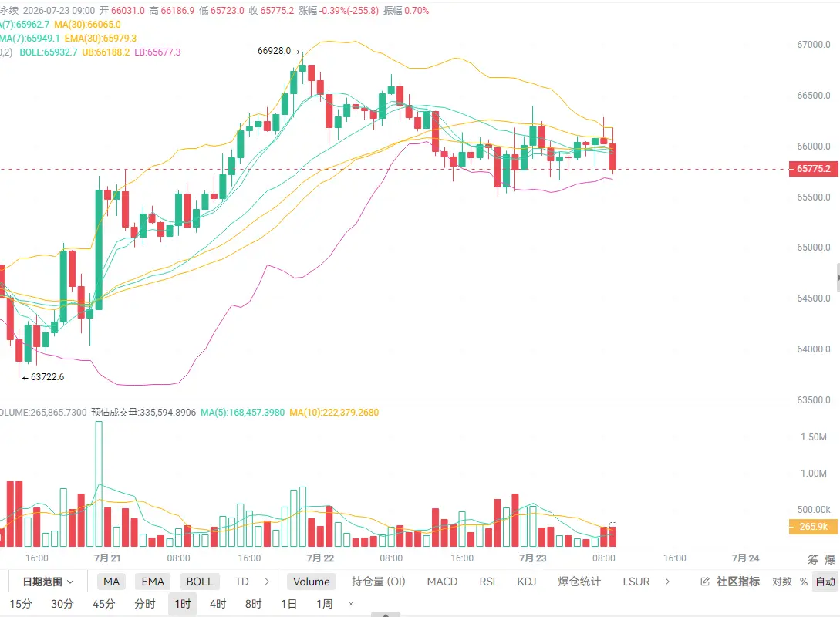This screenshot has height=617, width=840.
Task: Close the timeframe bar with × icon
Action: tap(351, 604)
